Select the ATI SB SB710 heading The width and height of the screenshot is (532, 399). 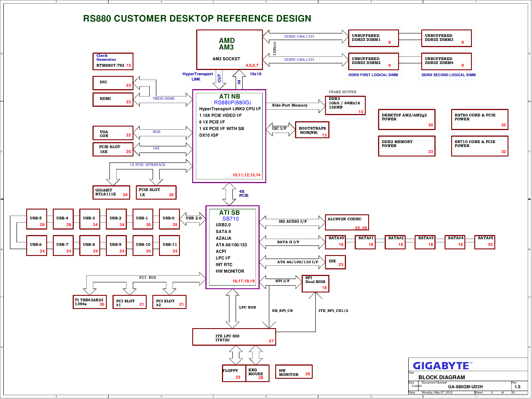tap(230, 216)
